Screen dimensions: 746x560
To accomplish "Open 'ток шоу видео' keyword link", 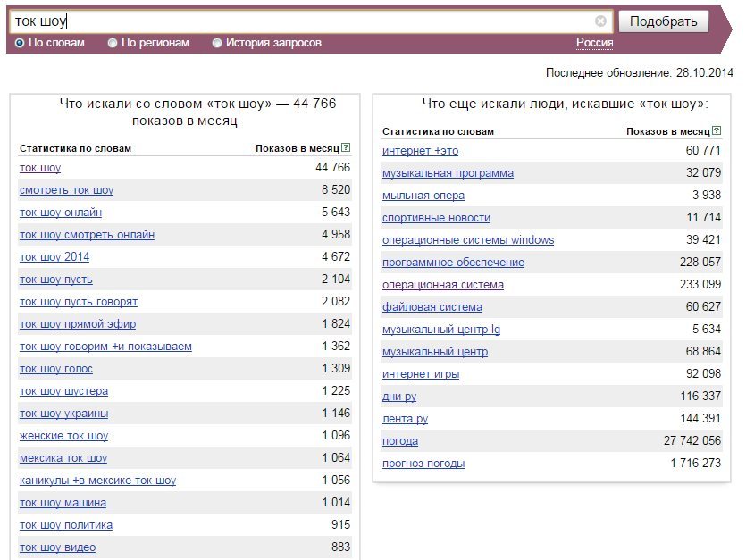I will pos(57,548).
